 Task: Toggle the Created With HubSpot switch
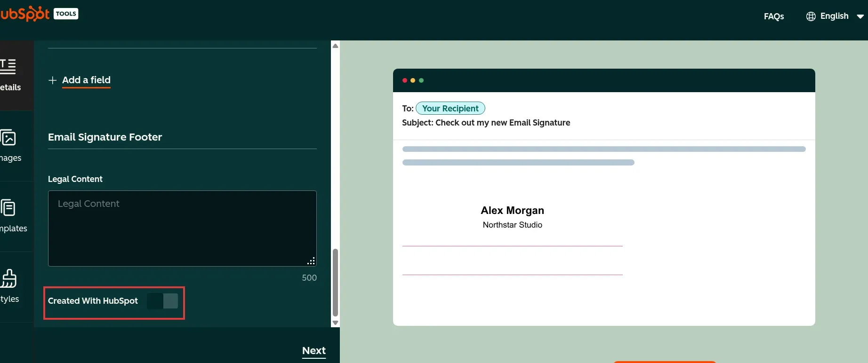pos(162,301)
